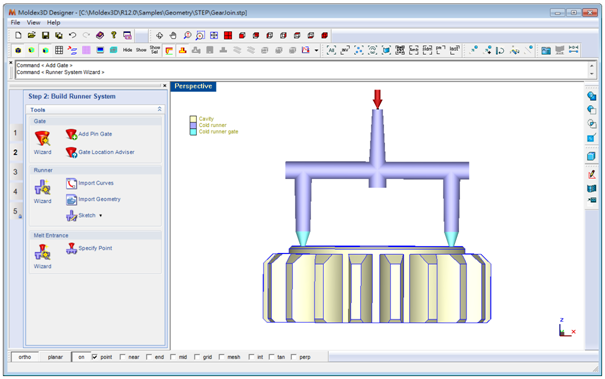Open the Melt Entrance Wizard
This screenshot has height=379, width=605.
(42, 256)
